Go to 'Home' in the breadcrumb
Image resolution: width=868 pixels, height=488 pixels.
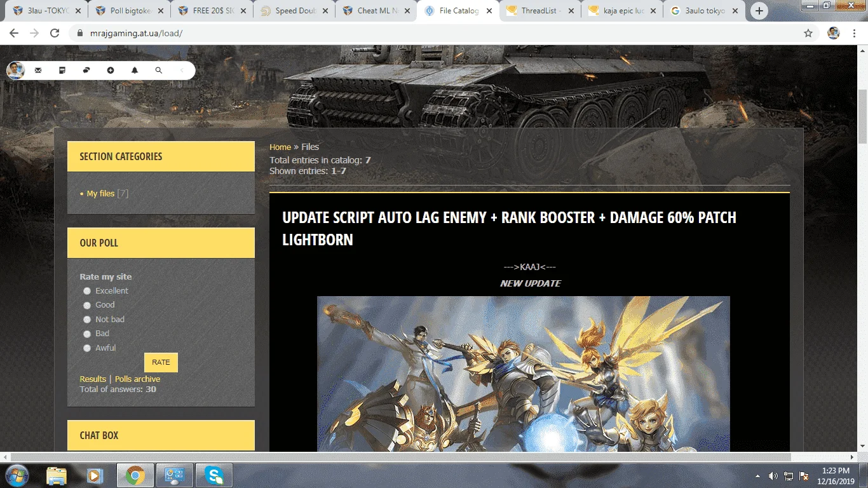click(x=280, y=147)
